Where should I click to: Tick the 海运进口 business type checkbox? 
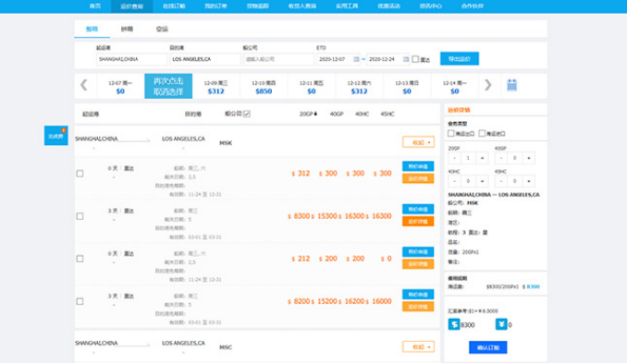(x=482, y=133)
